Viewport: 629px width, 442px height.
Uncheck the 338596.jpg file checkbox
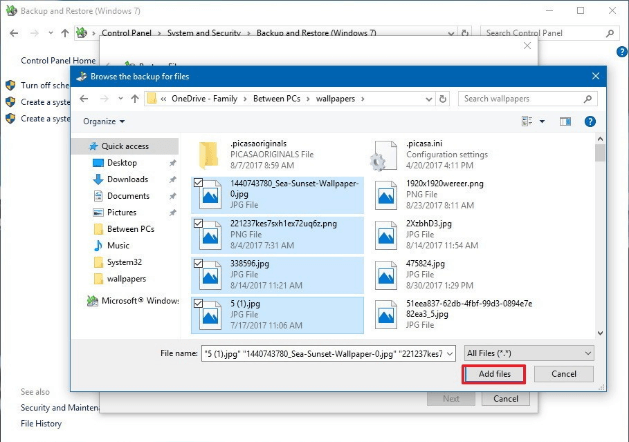click(x=198, y=262)
